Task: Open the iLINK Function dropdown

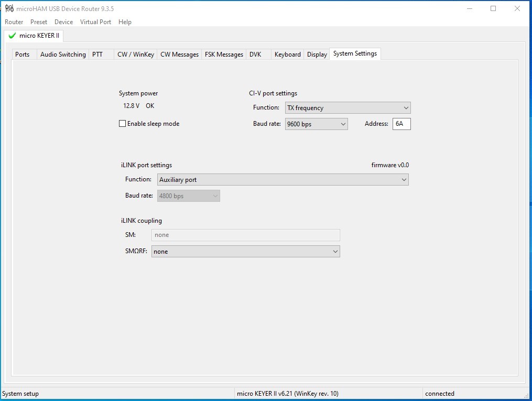Action: [x=283, y=180]
